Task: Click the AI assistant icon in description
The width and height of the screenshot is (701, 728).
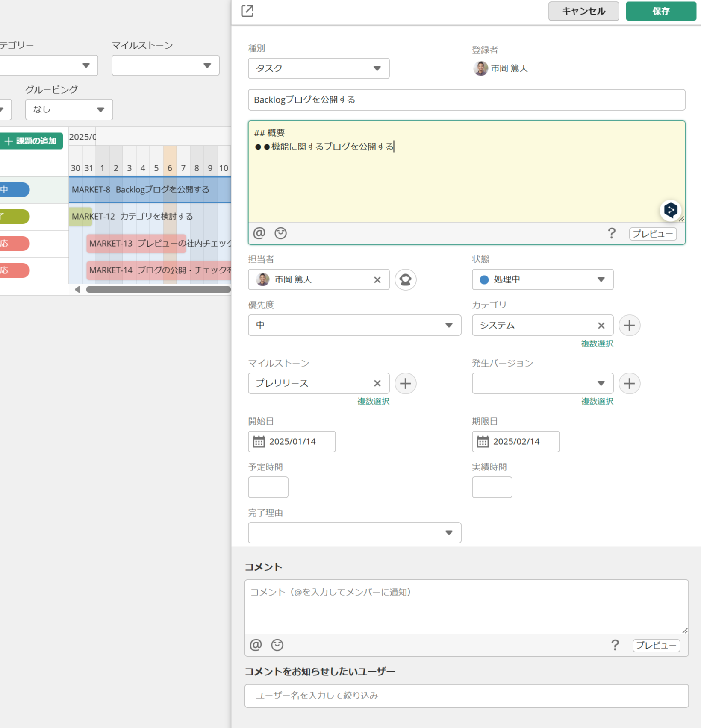Action: pyautogui.click(x=670, y=210)
